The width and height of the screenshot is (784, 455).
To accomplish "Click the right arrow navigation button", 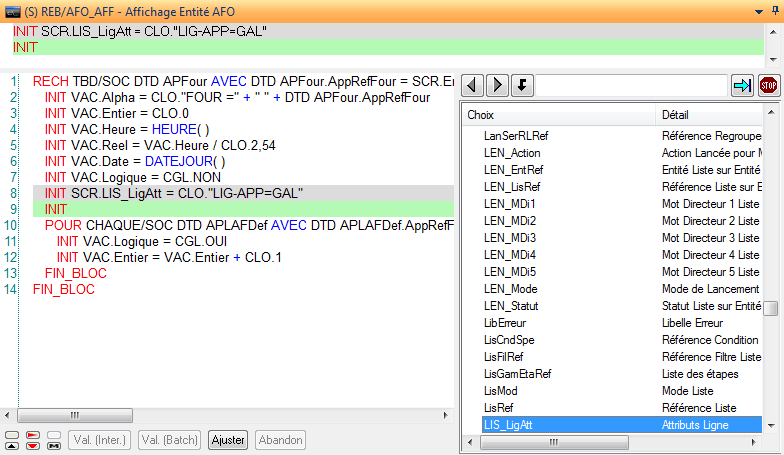I will coord(497,85).
